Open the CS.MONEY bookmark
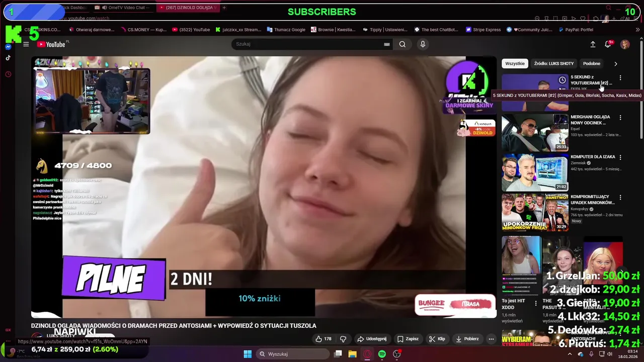The width and height of the screenshot is (644, 362). tap(144, 30)
